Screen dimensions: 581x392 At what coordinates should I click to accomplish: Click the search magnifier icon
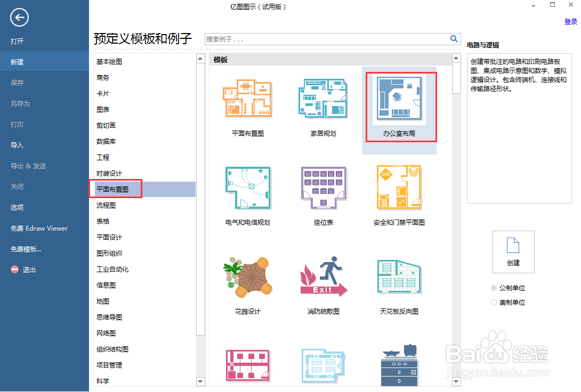pos(454,38)
